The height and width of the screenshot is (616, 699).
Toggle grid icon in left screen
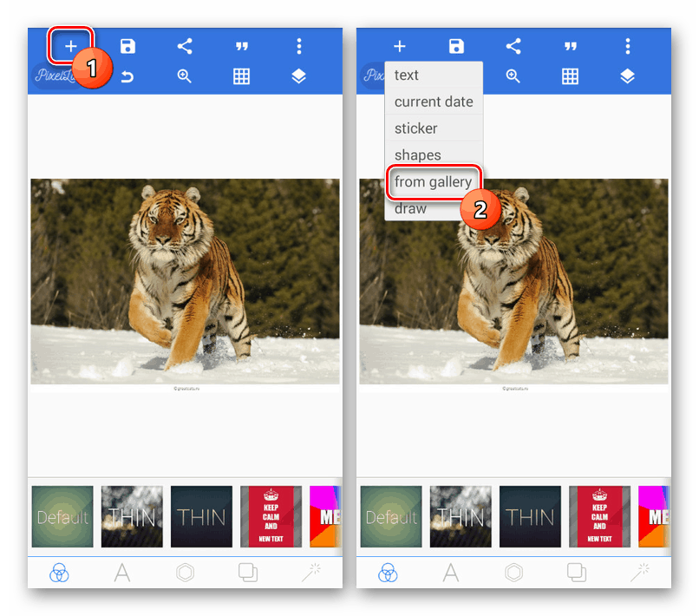point(242,76)
